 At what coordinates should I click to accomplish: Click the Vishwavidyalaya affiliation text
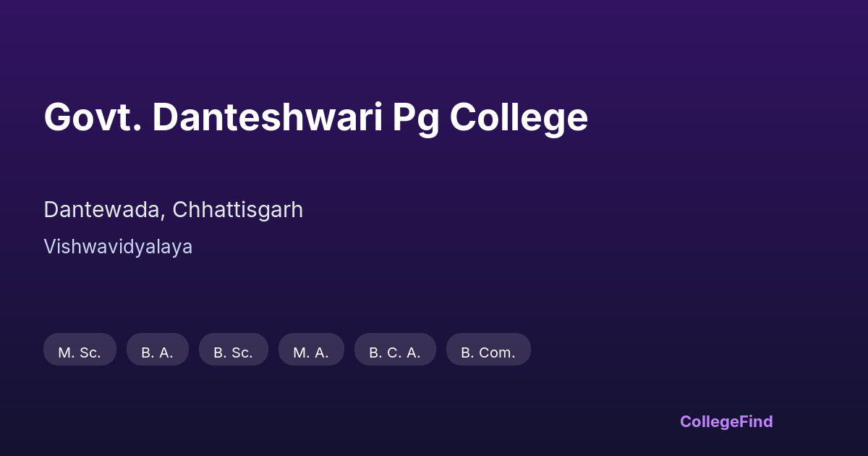[x=118, y=247]
